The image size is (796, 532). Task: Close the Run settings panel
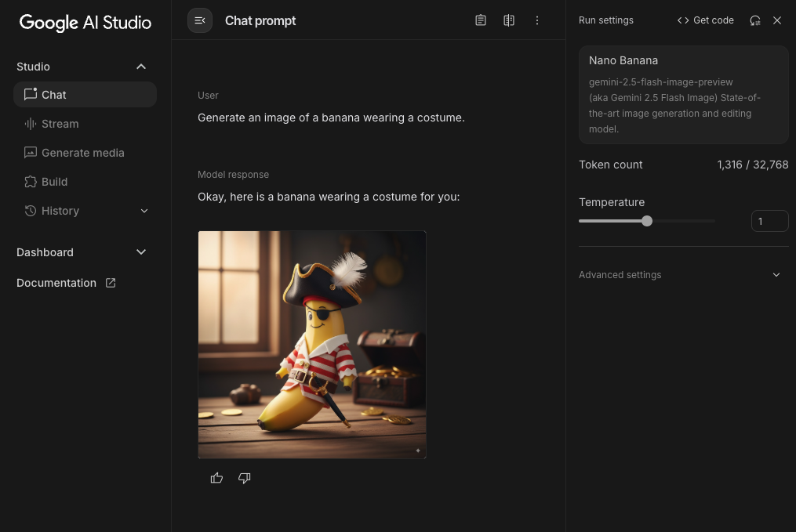777,20
